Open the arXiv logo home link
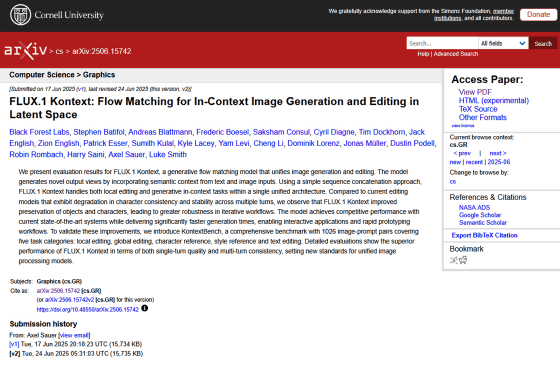This screenshot has height=365, width=560. tap(25, 50)
